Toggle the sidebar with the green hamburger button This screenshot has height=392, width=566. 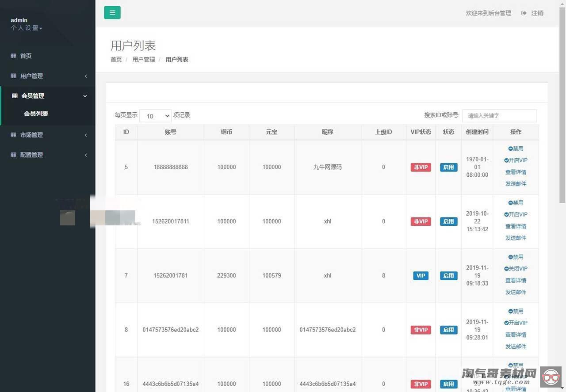coord(112,12)
